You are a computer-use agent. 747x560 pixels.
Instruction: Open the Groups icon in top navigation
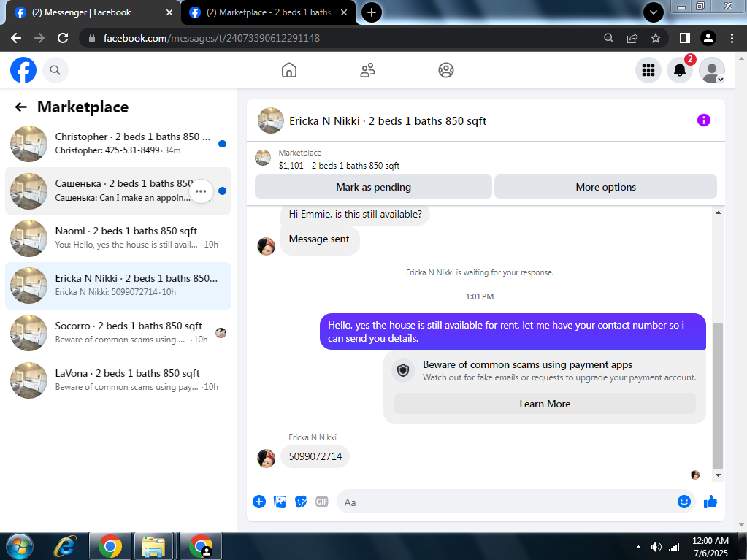pos(446,70)
